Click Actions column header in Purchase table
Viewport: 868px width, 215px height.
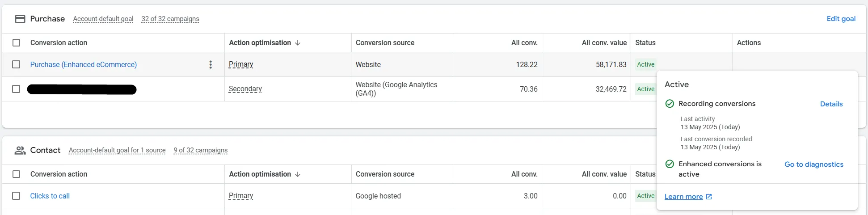pos(749,43)
